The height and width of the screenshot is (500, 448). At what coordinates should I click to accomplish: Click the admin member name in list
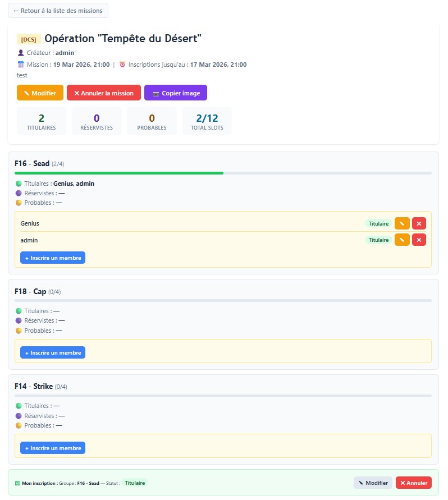click(29, 240)
